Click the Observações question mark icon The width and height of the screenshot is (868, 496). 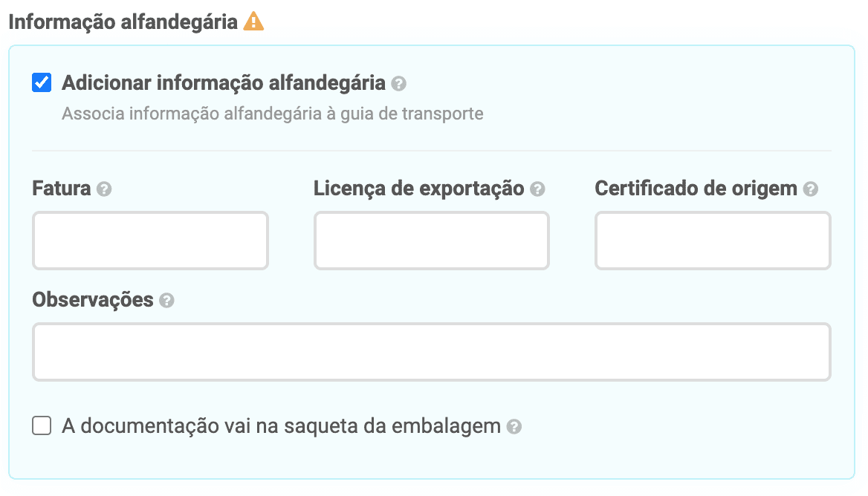167,301
